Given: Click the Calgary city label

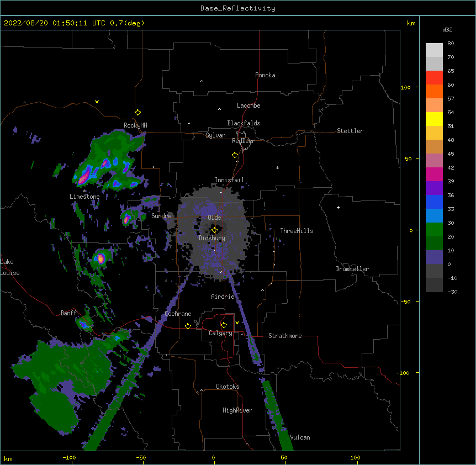Looking at the screenshot, I should tap(220, 333).
